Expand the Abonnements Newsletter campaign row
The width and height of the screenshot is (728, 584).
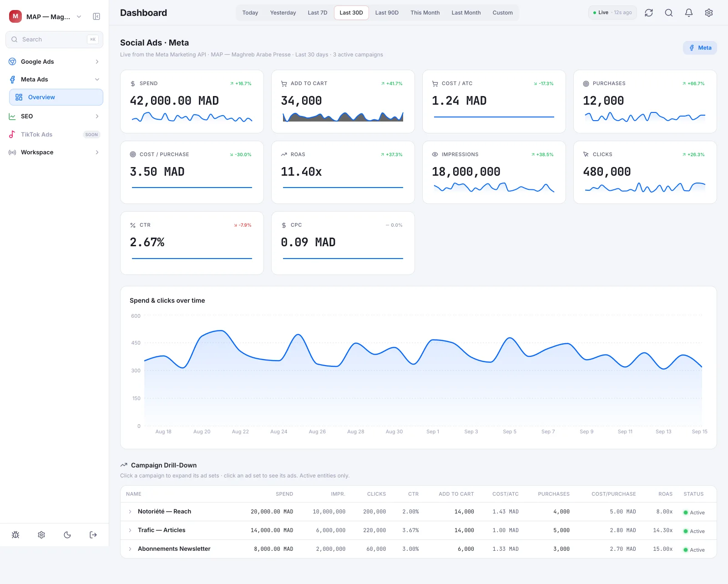[130, 549]
